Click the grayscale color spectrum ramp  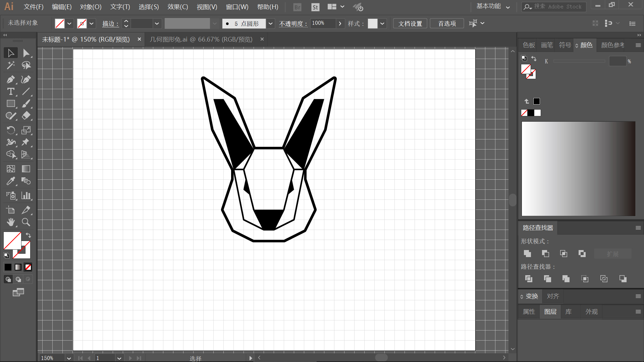(578, 169)
